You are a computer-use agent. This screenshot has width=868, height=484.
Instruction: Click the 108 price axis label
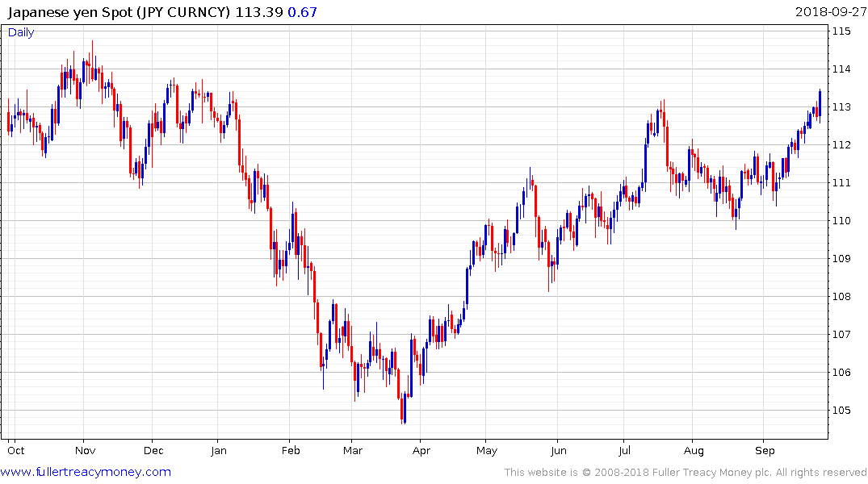(841, 297)
